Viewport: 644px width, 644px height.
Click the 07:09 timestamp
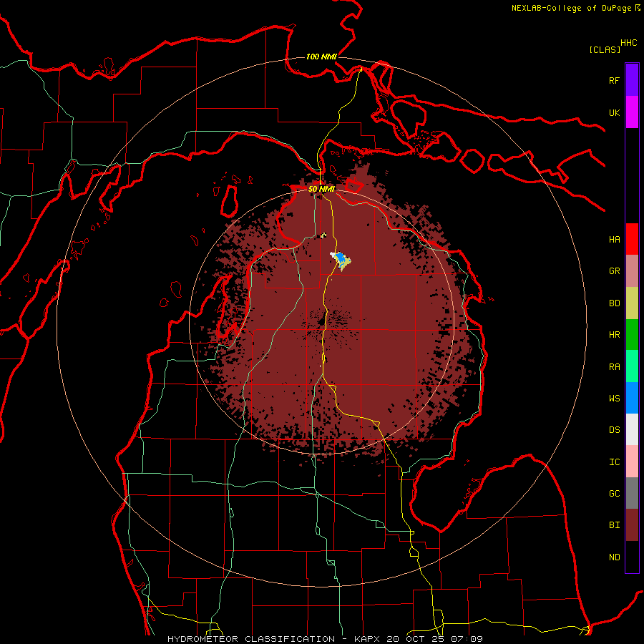(466, 639)
